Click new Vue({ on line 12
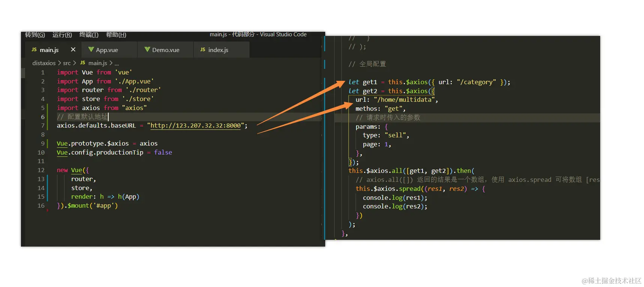 (73, 170)
